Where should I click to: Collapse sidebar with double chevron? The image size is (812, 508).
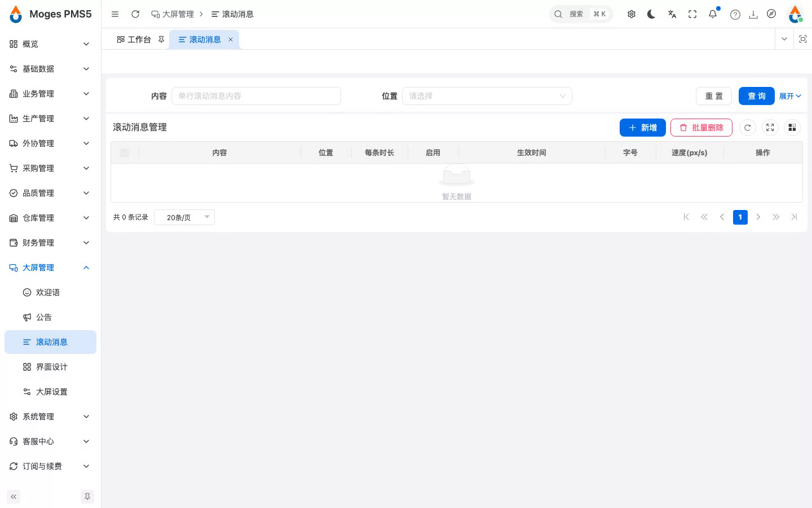(x=14, y=497)
